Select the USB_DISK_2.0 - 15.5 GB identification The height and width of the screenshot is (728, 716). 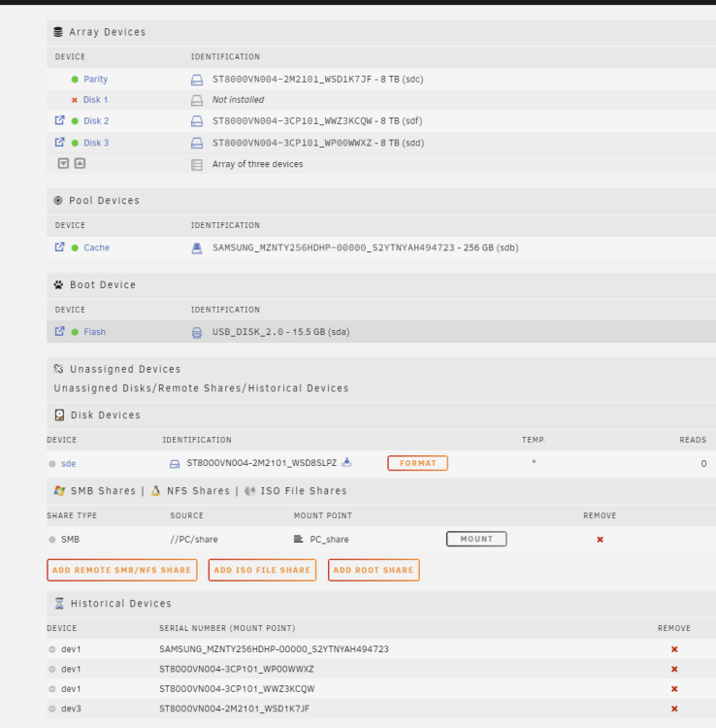[x=281, y=332]
